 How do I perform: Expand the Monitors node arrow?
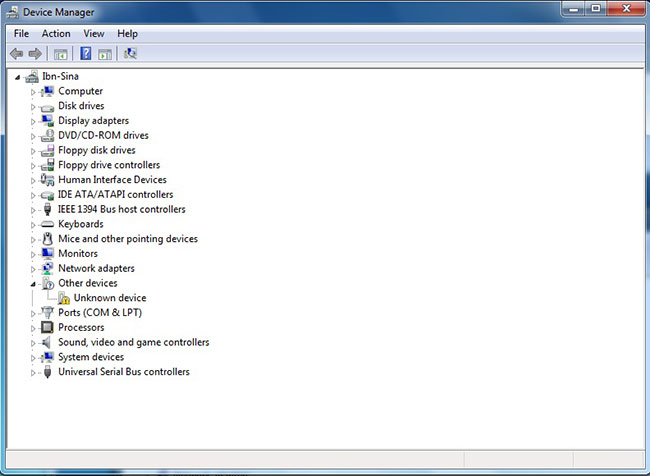[33, 255]
